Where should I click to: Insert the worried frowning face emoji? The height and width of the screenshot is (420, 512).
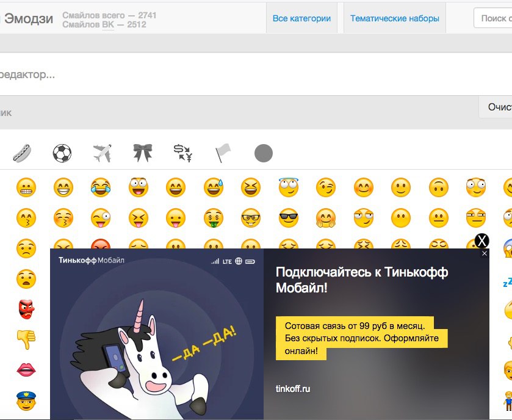click(26, 248)
